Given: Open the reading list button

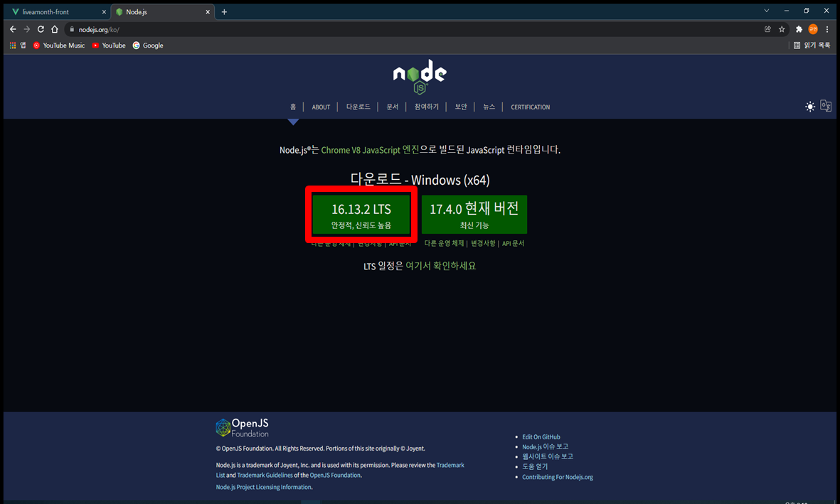Looking at the screenshot, I should point(812,45).
